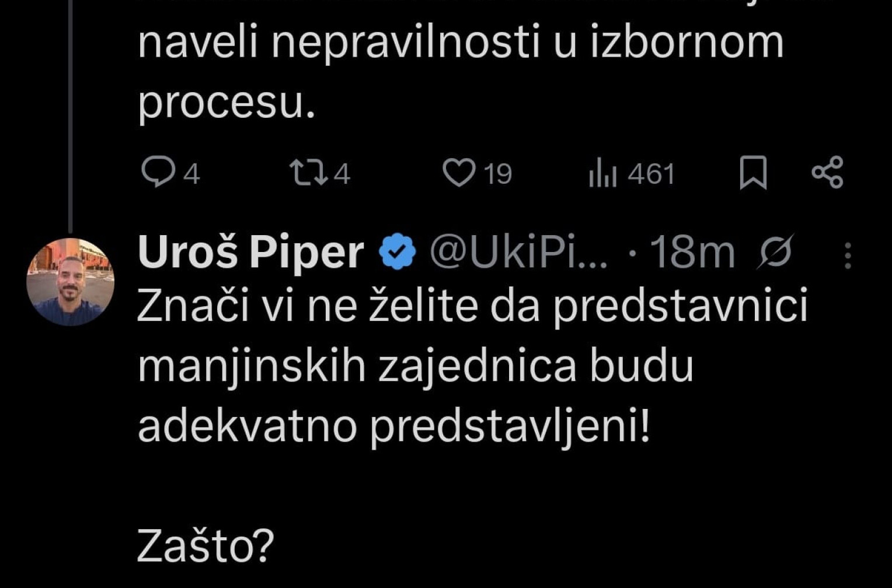
Task: Open view analytics bar chart icon
Action: point(602,174)
